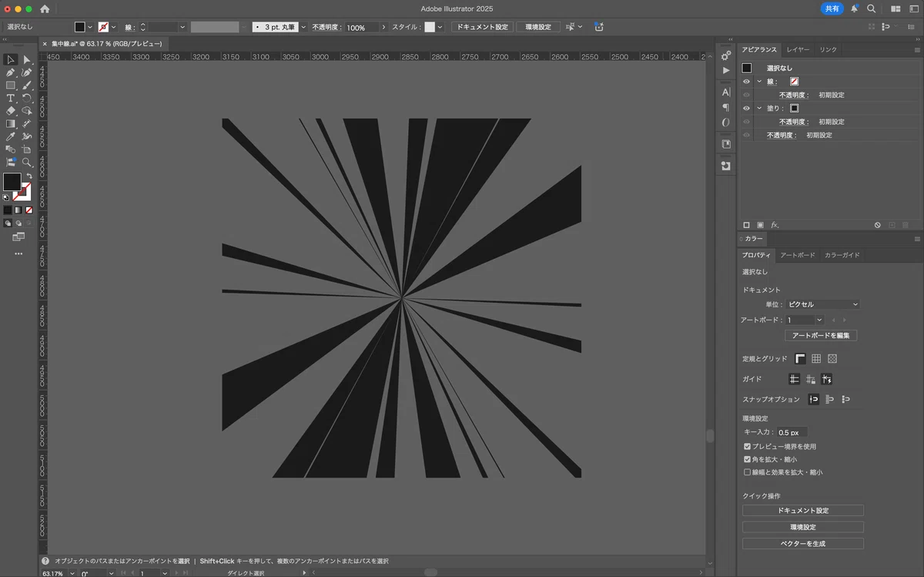Viewport: 924px width, 577px height.
Task: Click the large fill color swatch in toolbar
Action: tap(12, 182)
